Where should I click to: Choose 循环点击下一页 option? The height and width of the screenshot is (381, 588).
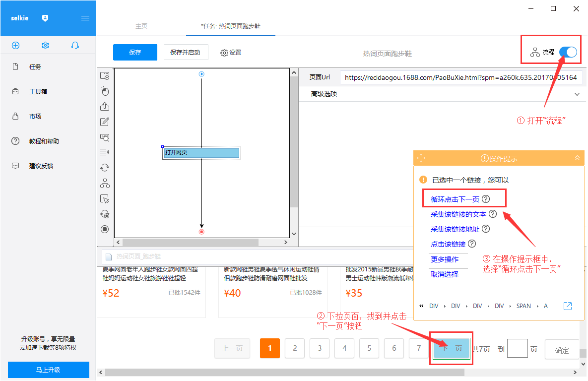(455, 199)
